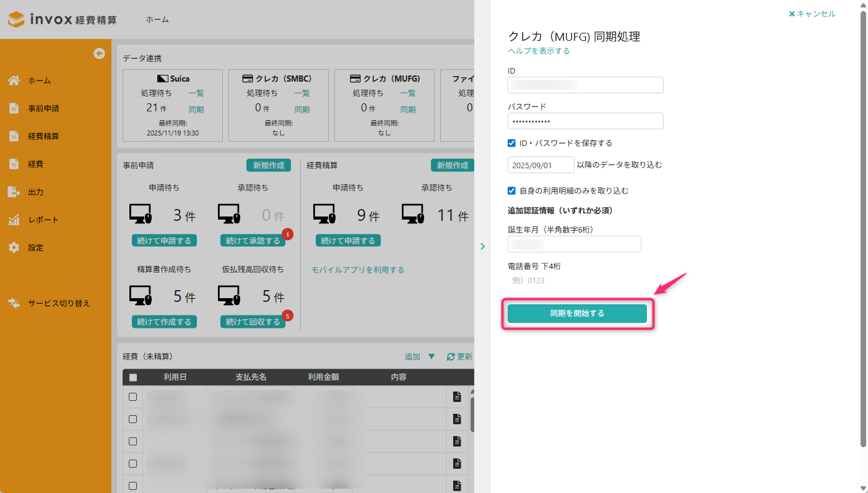Viewport: 868px width, 493px height.
Task: Click the document icon in first expense row
Action: click(457, 397)
